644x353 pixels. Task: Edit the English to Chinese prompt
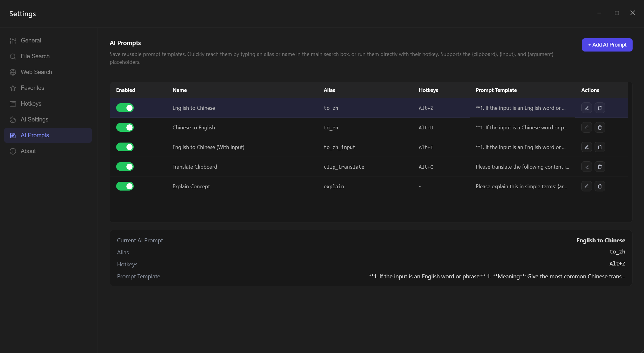[x=586, y=108]
